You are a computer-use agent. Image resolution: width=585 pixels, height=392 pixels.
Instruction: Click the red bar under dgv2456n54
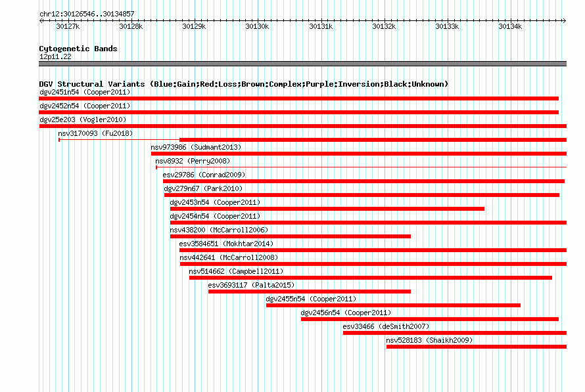click(x=430, y=319)
